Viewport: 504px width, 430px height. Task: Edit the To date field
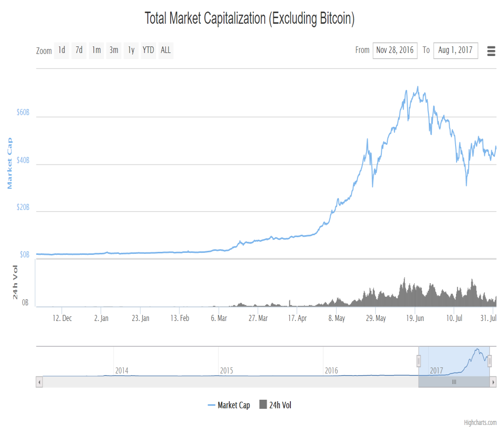point(456,50)
